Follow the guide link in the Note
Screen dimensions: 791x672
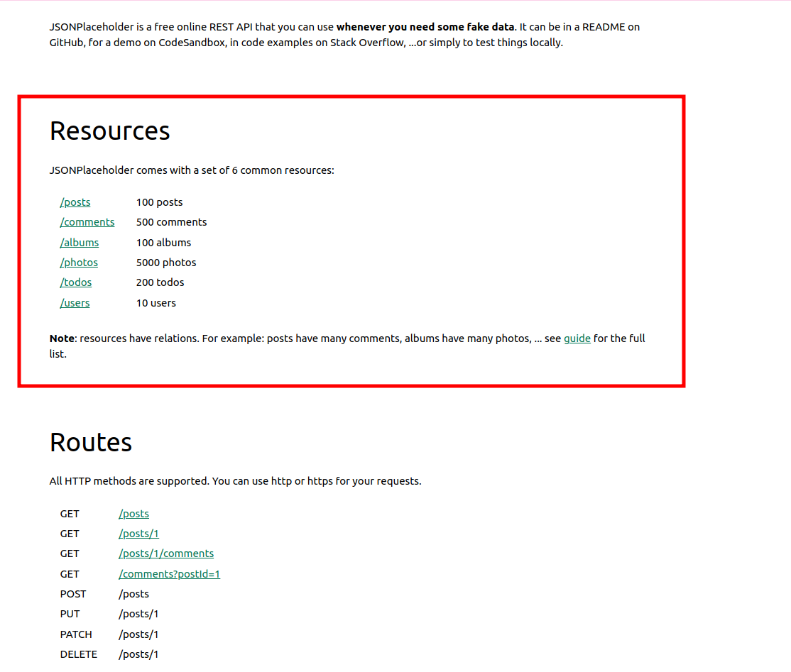pos(577,338)
